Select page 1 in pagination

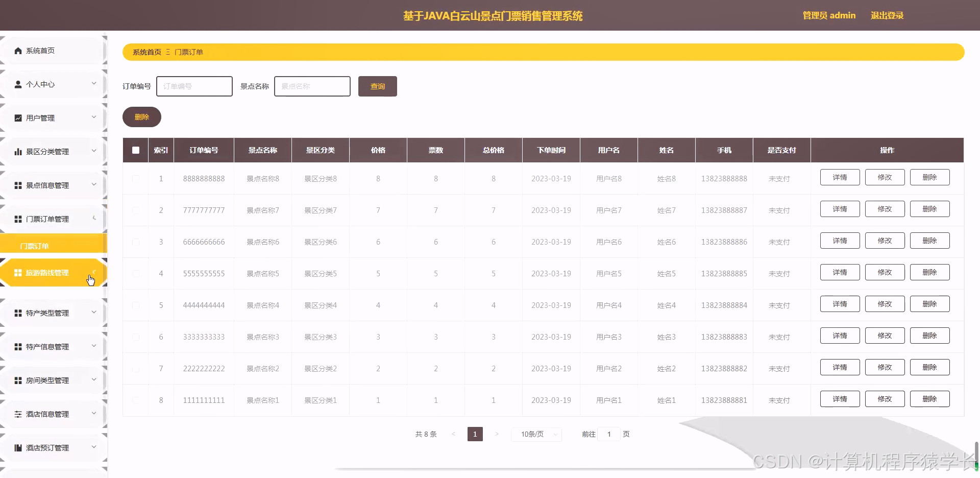(475, 434)
